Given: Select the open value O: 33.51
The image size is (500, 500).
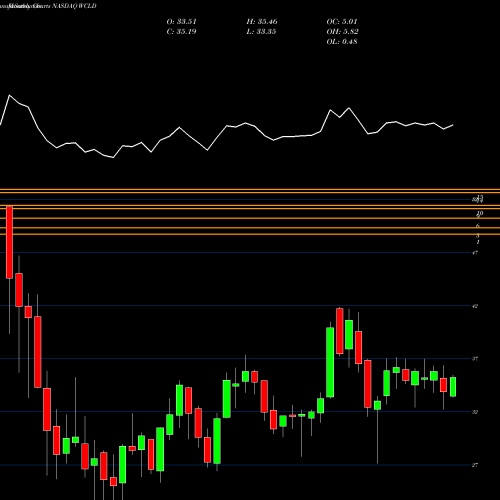Looking at the screenshot, I should (x=181, y=22).
